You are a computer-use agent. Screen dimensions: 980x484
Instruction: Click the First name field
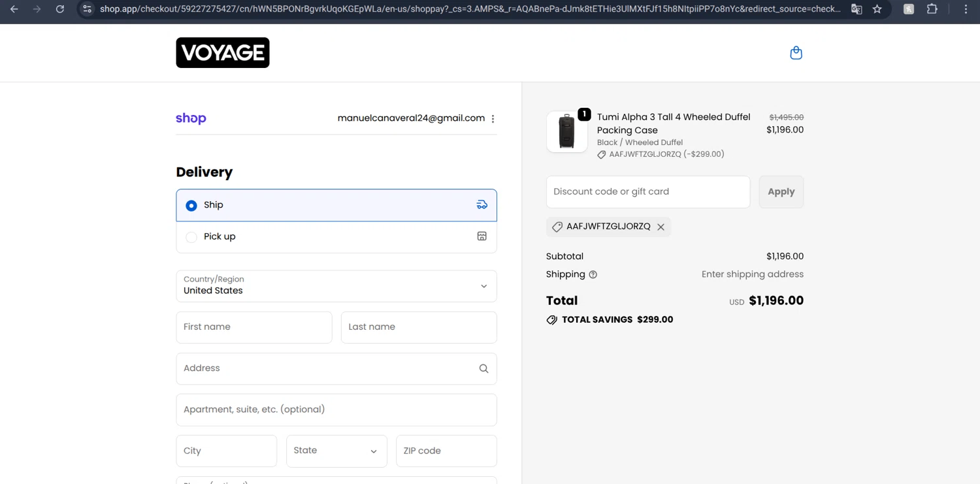click(254, 327)
